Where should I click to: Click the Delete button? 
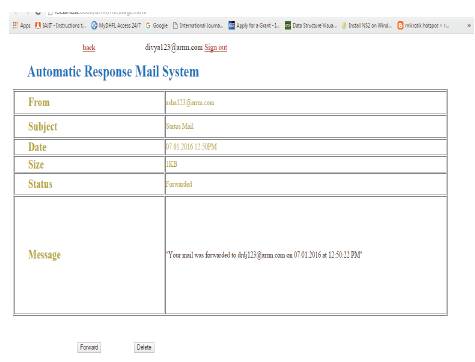point(144,347)
